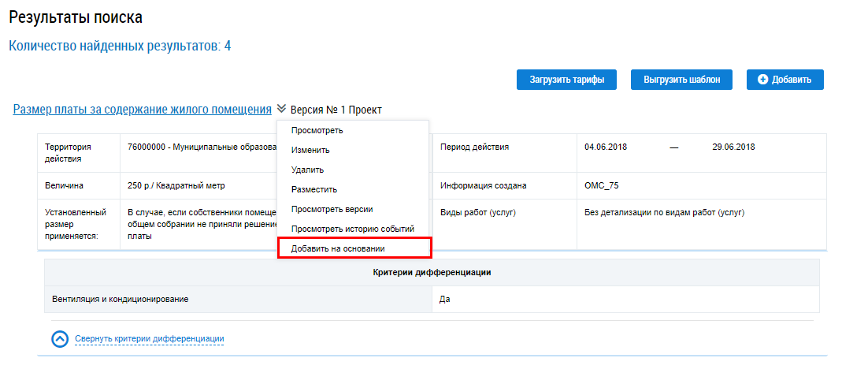Open the Размер платы за содержание жилого помещения link
The height and width of the screenshot is (373, 868).
[143, 110]
